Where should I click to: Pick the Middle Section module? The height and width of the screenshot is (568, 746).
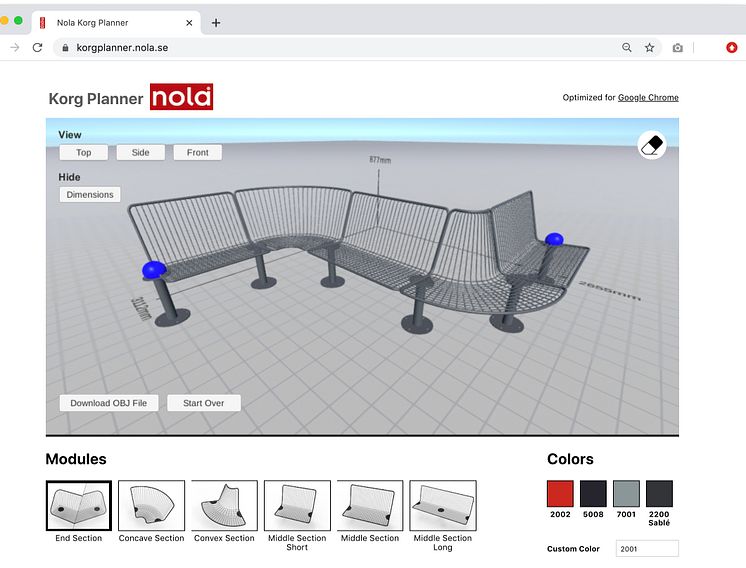(x=370, y=506)
